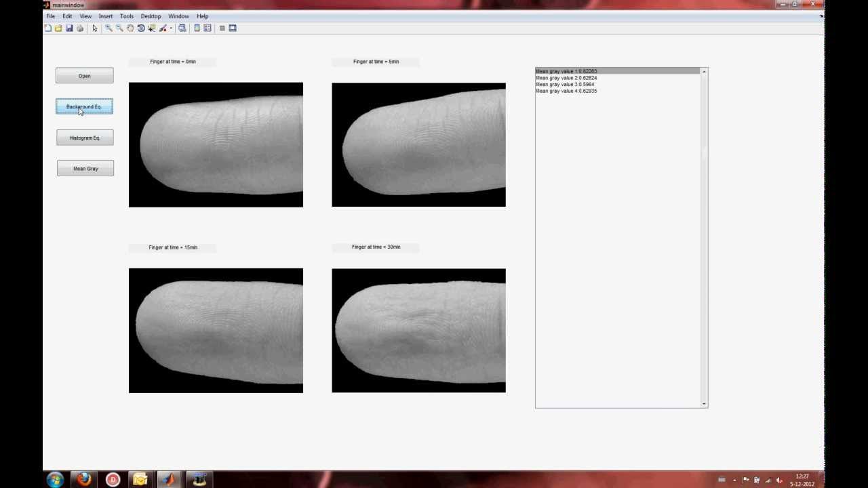Image resolution: width=868 pixels, height=488 pixels.
Task: Click the listbox scroll-down arrow
Action: [x=704, y=404]
